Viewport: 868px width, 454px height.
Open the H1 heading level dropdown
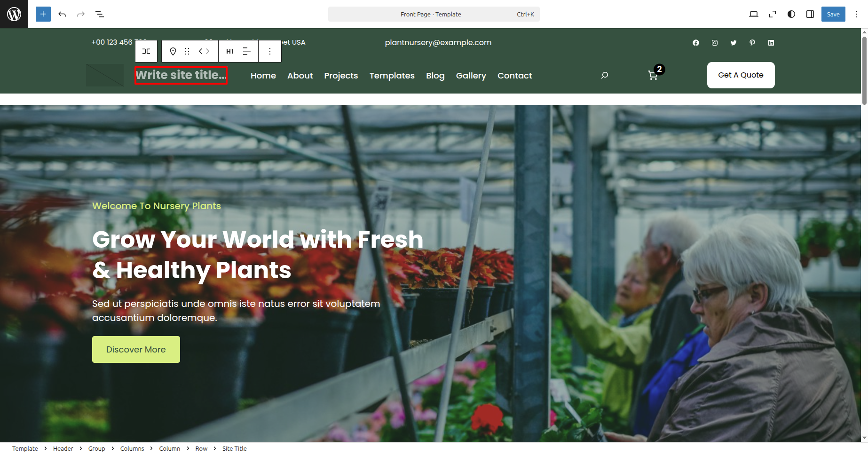pyautogui.click(x=230, y=51)
